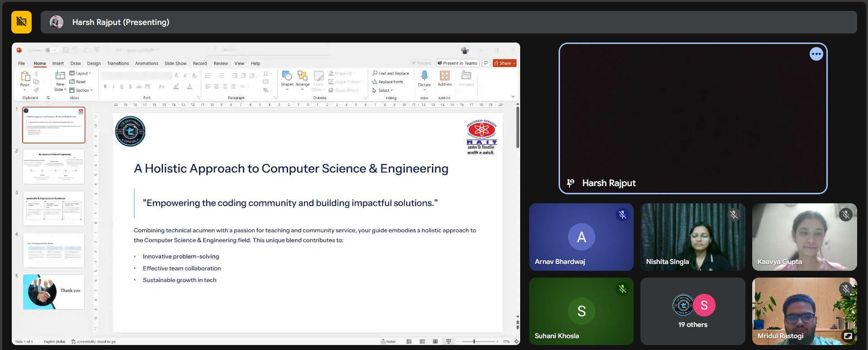This screenshot has height=350, width=868.
Task: Click the Comments speech bubble icon
Action: (486, 63)
